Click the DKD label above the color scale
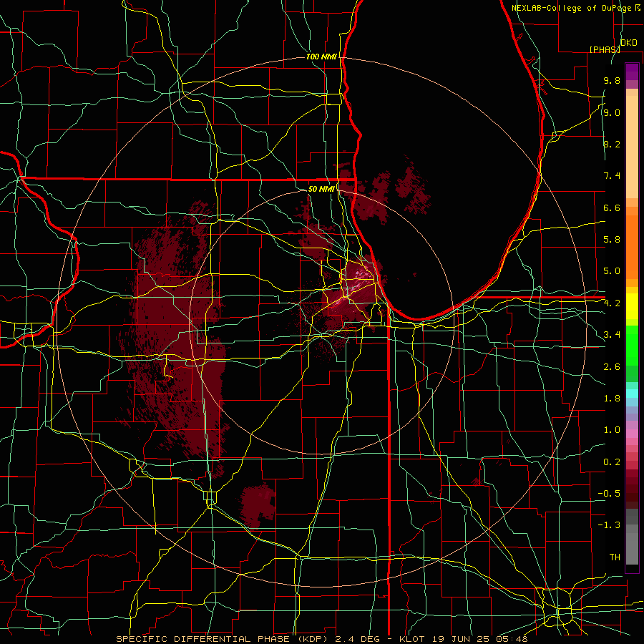Image resolution: width=644 pixels, height=644 pixels. pos(628,43)
